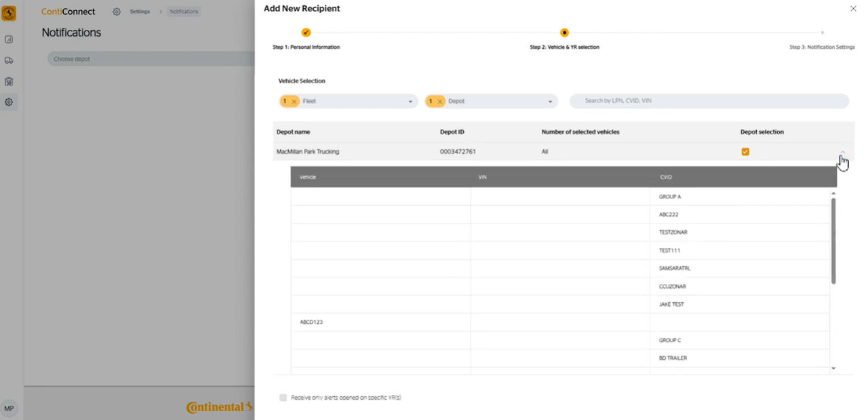Click the Depot selection column header
This screenshot has width=868, height=420.
click(762, 132)
